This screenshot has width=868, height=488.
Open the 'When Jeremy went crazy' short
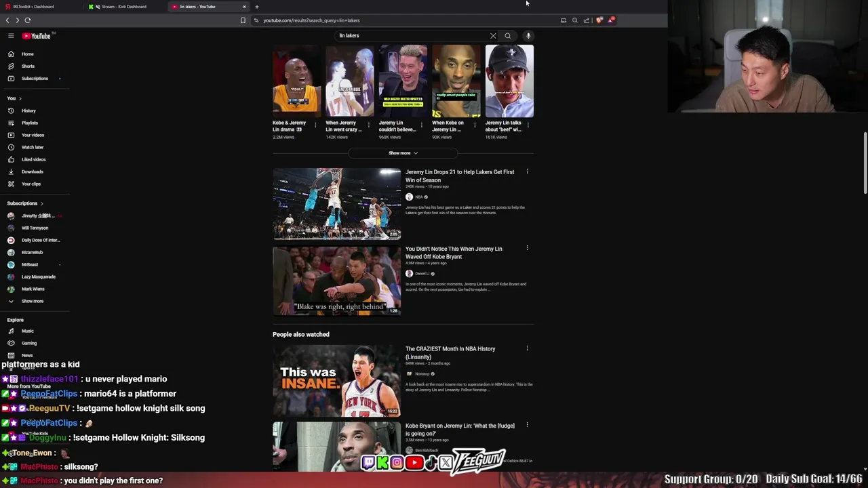pyautogui.click(x=350, y=81)
